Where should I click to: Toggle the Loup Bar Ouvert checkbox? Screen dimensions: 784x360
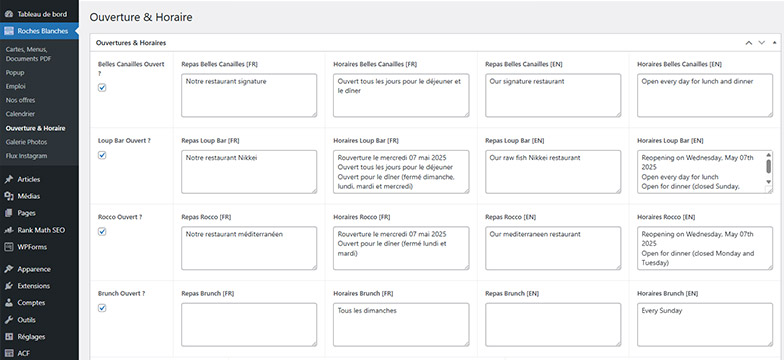click(x=102, y=155)
